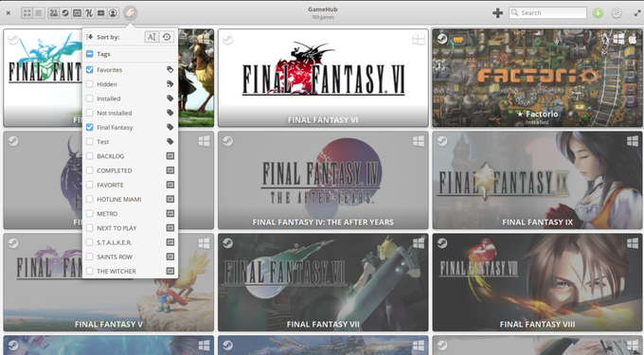
Task: Check the SAINTS ROW tag
Action: tap(90, 257)
